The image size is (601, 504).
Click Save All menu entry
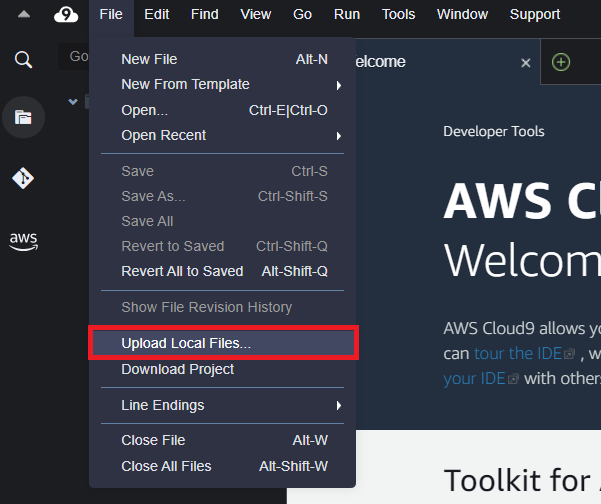pos(222,221)
